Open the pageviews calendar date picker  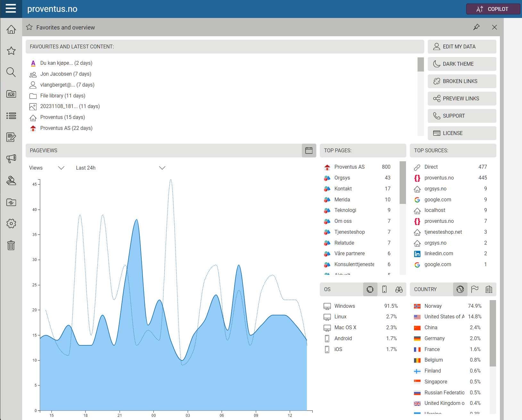[x=309, y=151]
